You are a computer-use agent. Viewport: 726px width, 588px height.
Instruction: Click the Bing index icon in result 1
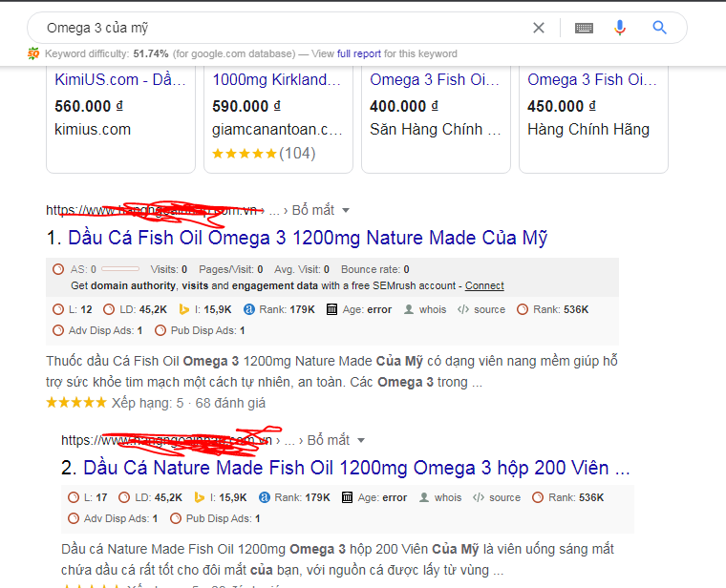[183, 309]
